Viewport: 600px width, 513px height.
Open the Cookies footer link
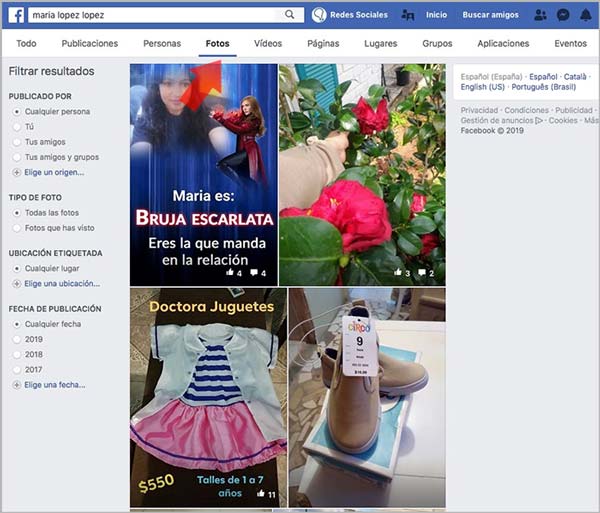coord(563,121)
